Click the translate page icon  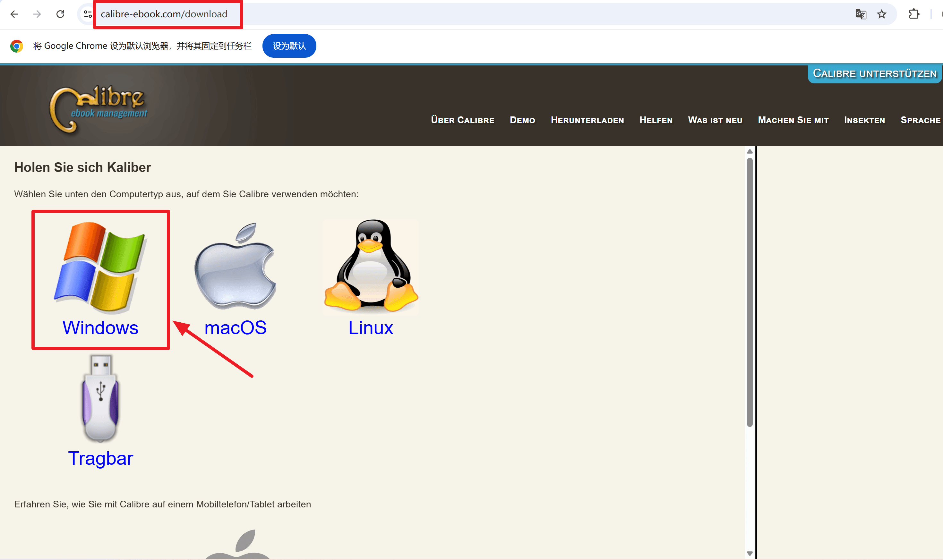(x=861, y=14)
